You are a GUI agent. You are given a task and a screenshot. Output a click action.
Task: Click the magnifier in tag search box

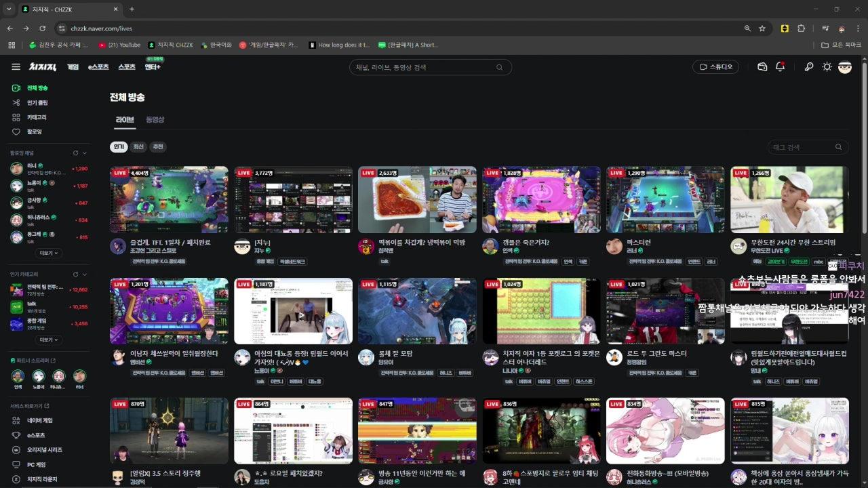[x=839, y=147]
